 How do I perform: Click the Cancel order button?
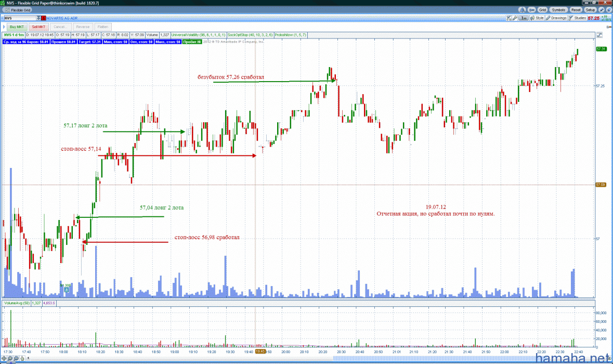pyautogui.click(x=61, y=27)
